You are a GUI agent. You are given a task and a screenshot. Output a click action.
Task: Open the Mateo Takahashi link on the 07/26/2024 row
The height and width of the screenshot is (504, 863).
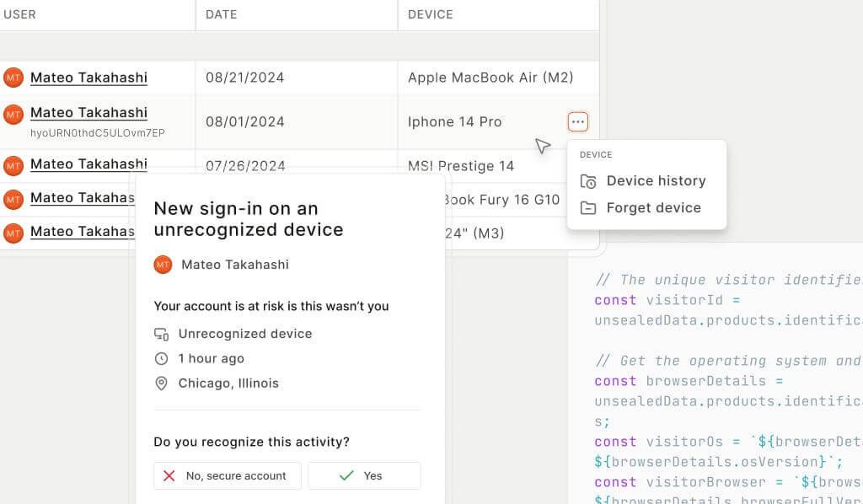[x=88, y=165]
